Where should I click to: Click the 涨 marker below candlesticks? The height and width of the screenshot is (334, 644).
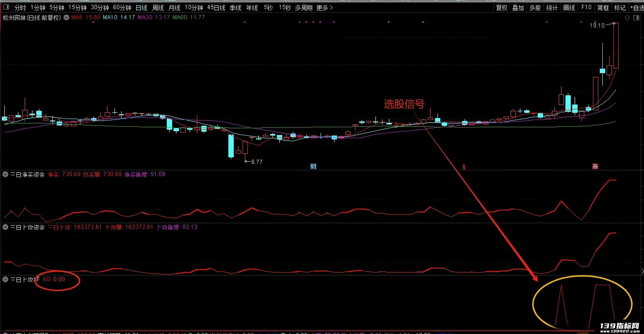click(x=595, y=166)
